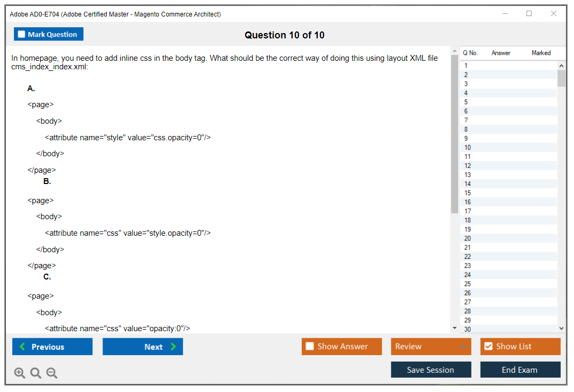Viewport: 574px width, 392px height.
Task: Click the zoom out magnifier icon
Action: tap(52, 373)
